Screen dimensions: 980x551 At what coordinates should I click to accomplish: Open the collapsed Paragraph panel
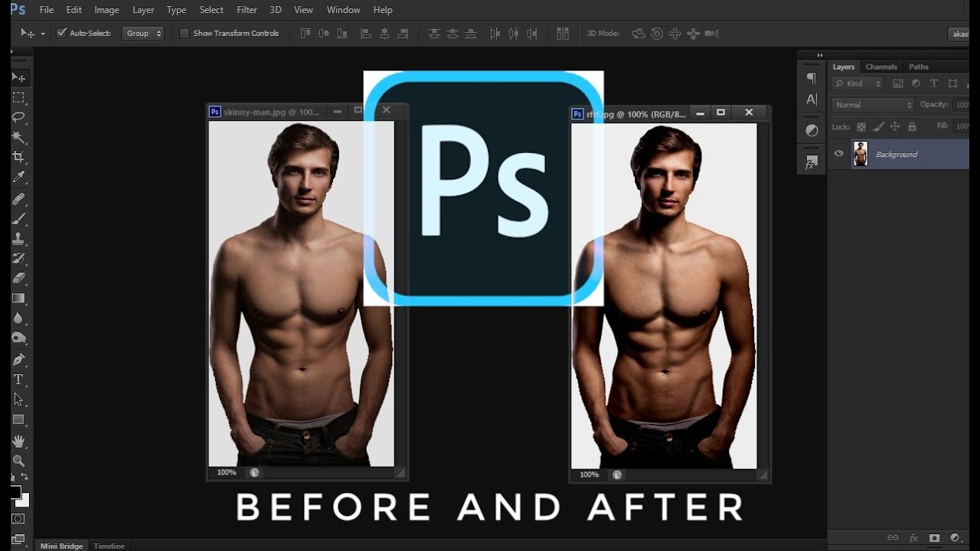[812, 78]
